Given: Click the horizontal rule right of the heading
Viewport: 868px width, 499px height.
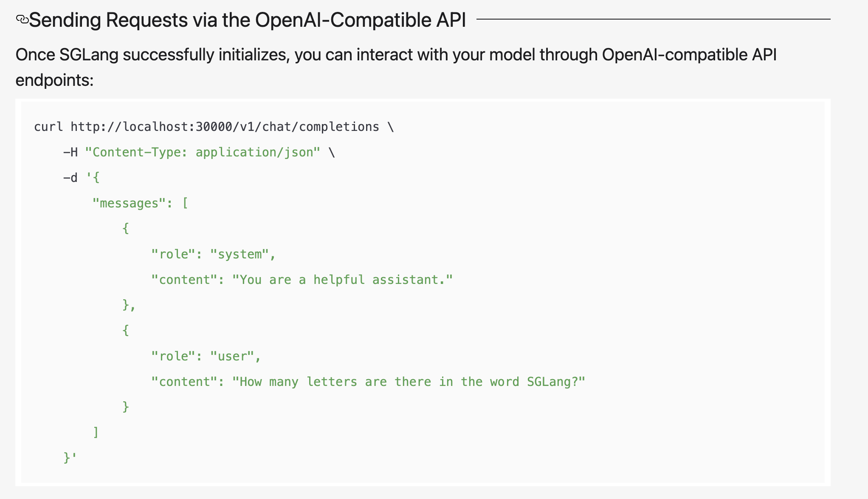Looking at the screenshot, I should click(653, 19).
